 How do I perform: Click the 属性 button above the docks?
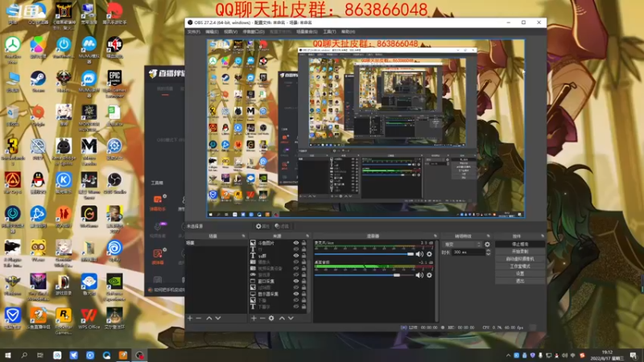(262, 226)
